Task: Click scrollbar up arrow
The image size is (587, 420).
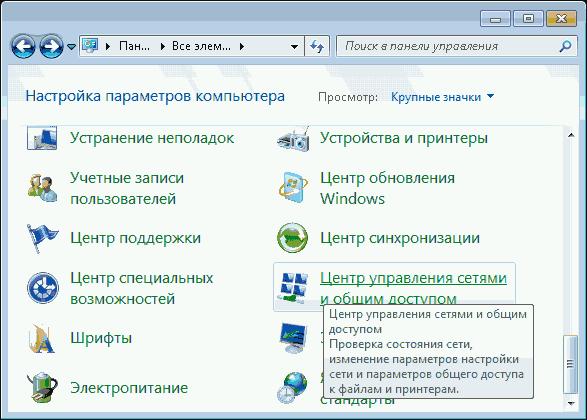Action: click(571, 135)
